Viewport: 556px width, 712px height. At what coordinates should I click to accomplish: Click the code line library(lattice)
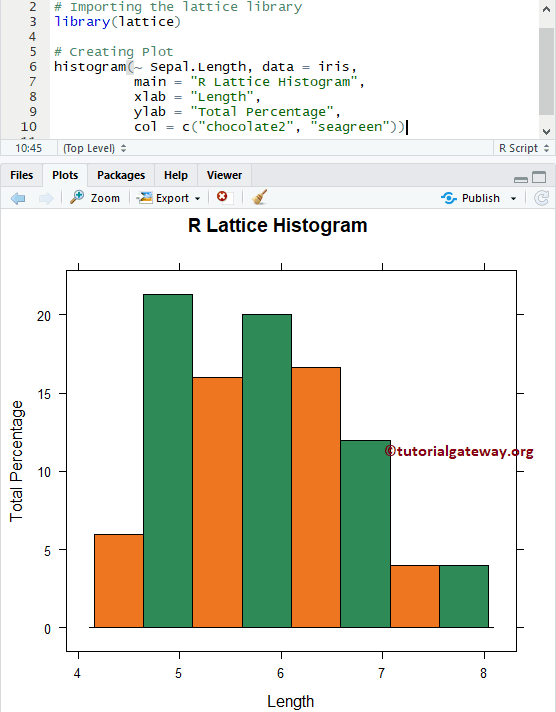click(117, 22)
